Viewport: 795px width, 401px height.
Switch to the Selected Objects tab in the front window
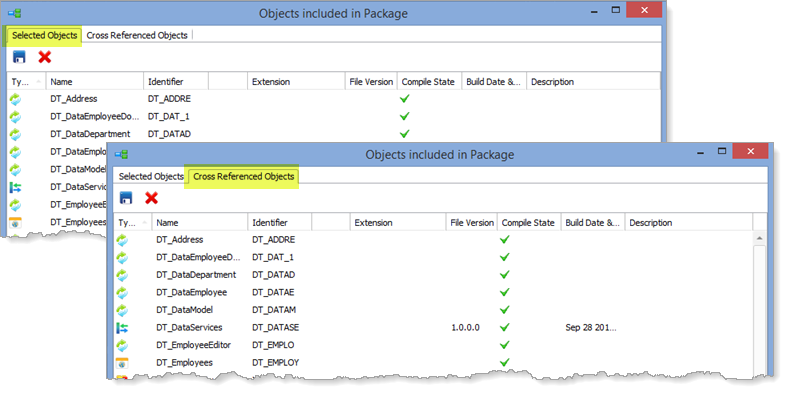click(151, 177)
